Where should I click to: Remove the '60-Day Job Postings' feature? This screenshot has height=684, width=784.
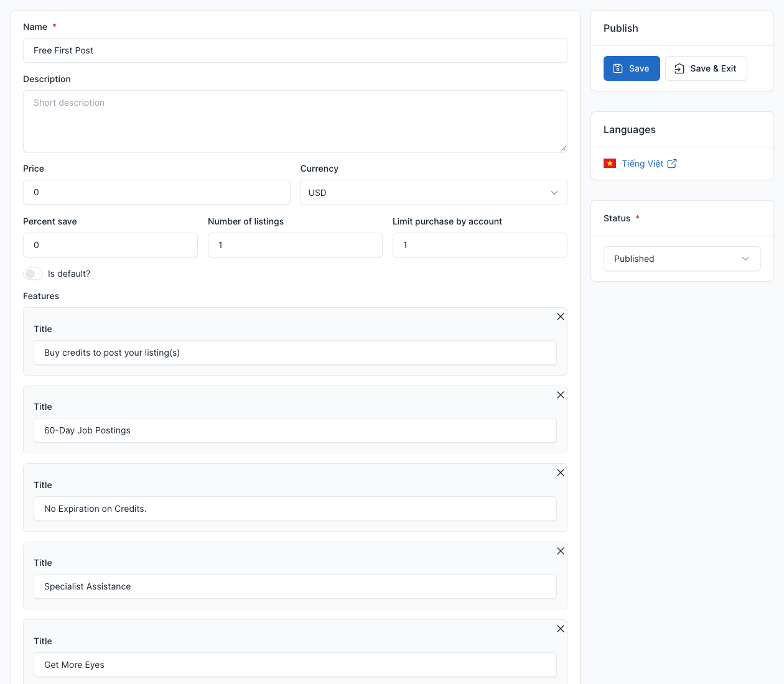(x=561, y=395)
